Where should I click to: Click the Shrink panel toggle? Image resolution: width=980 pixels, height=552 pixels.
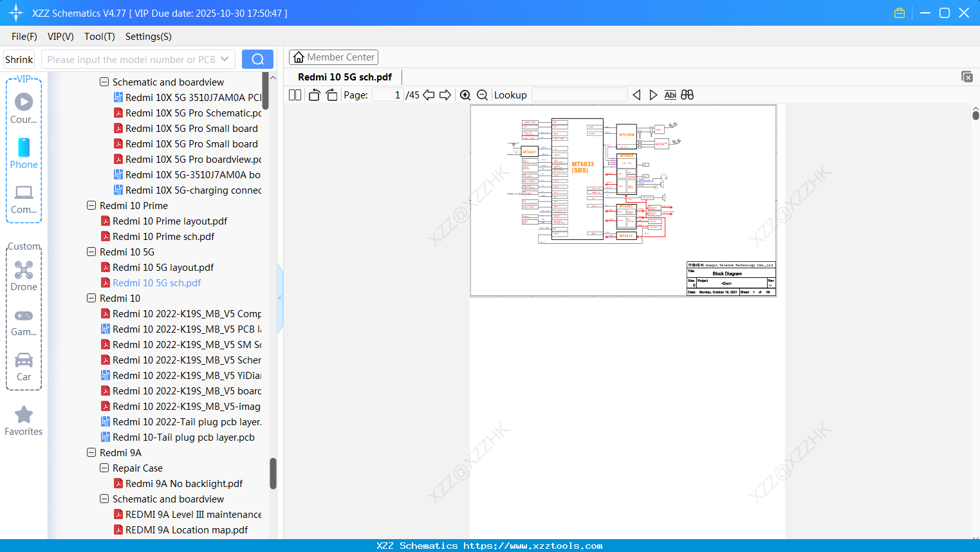[19, 59]
